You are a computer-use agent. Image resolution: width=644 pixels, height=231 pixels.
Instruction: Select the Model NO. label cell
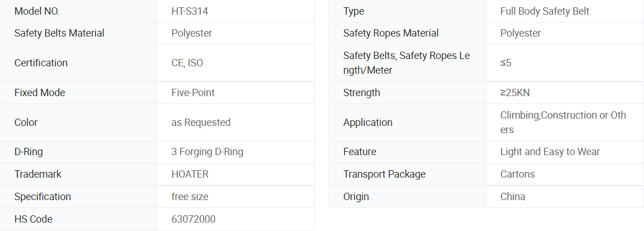(x=78, y=11)
